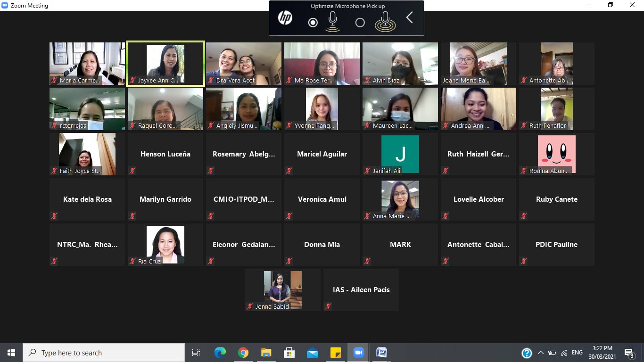Open Mail app from taskbar
The image size is (644, 362).
click(312, 353)
